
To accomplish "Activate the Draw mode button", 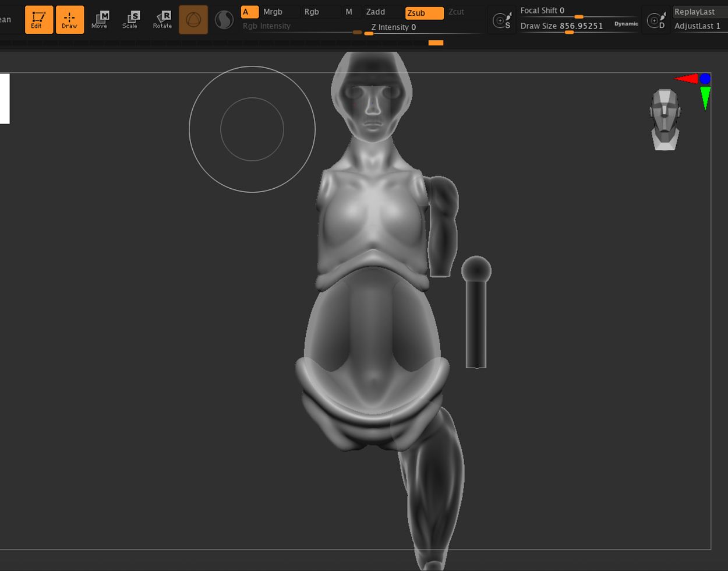I will point(70,20).
